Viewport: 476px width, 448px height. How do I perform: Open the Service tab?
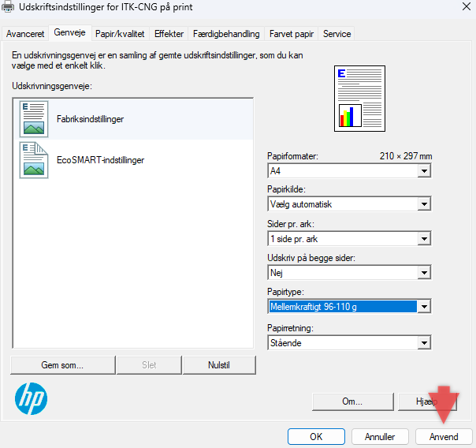point(337,34)
